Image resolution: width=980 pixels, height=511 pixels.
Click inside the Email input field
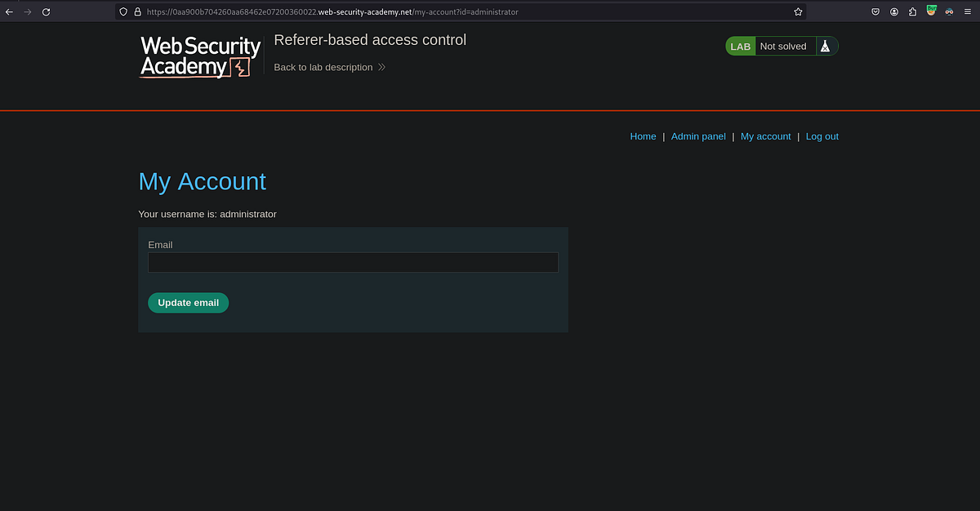(x=353, y=262)
